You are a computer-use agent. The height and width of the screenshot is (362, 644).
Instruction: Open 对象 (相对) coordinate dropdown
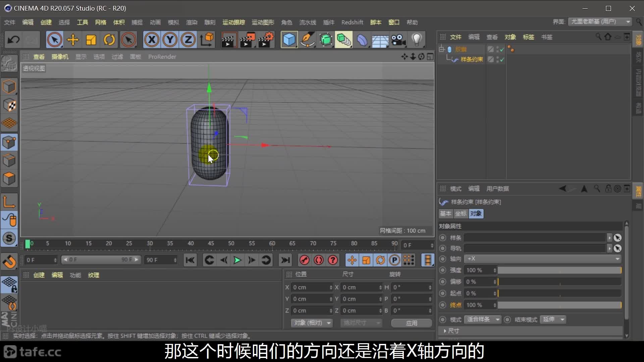[x=311, y=323]
